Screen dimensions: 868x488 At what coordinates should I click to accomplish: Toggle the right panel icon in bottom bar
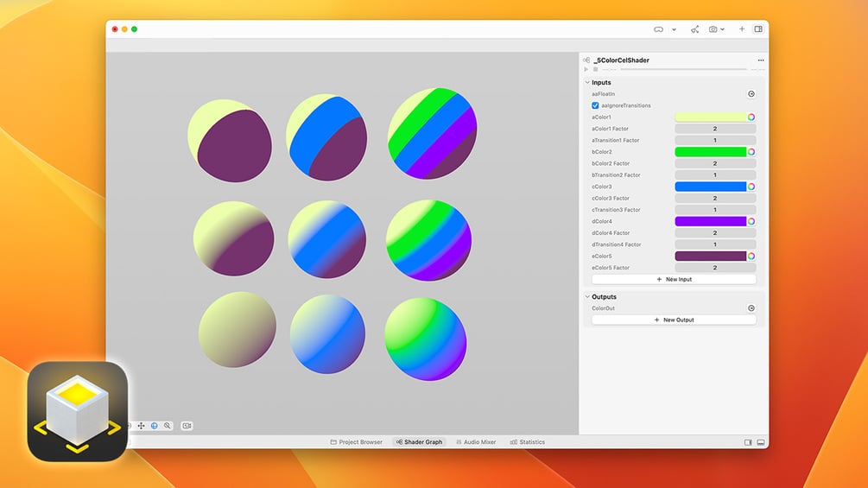point(748,442)
